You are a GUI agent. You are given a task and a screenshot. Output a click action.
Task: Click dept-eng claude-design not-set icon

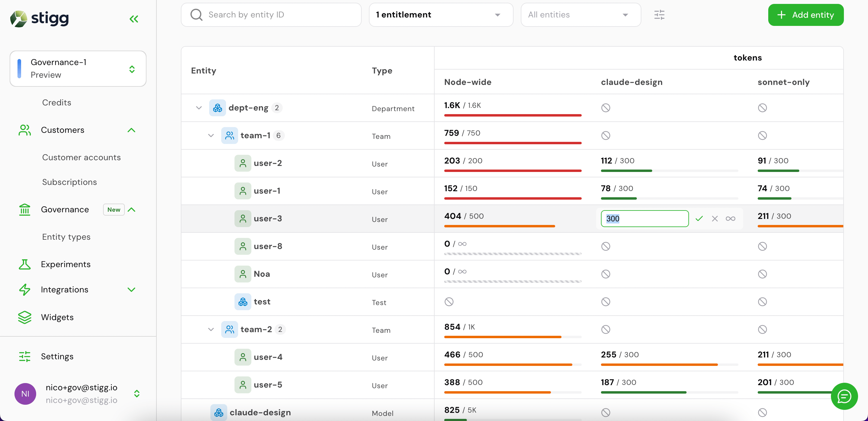(x=605, y=108)
